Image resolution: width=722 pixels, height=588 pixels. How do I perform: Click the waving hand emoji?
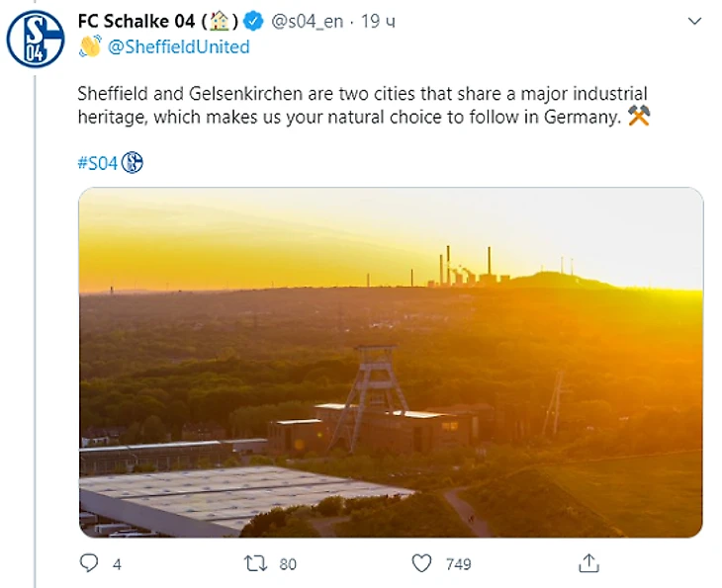(x=89, y=46)
